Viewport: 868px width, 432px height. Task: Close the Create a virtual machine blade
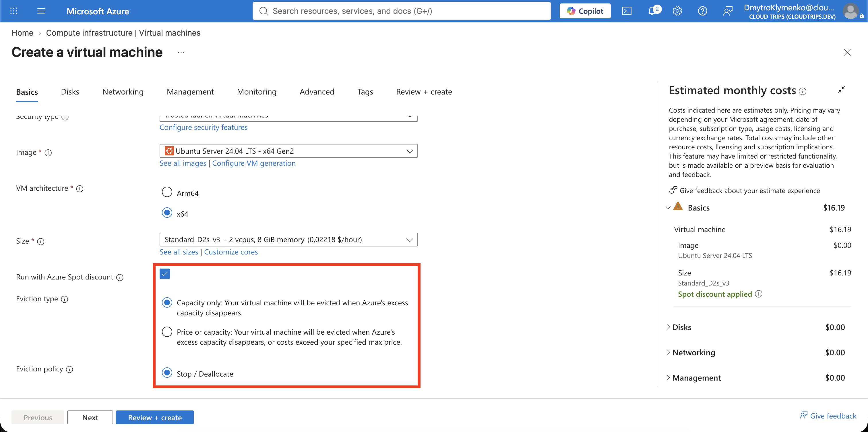[x=847, y=52]
